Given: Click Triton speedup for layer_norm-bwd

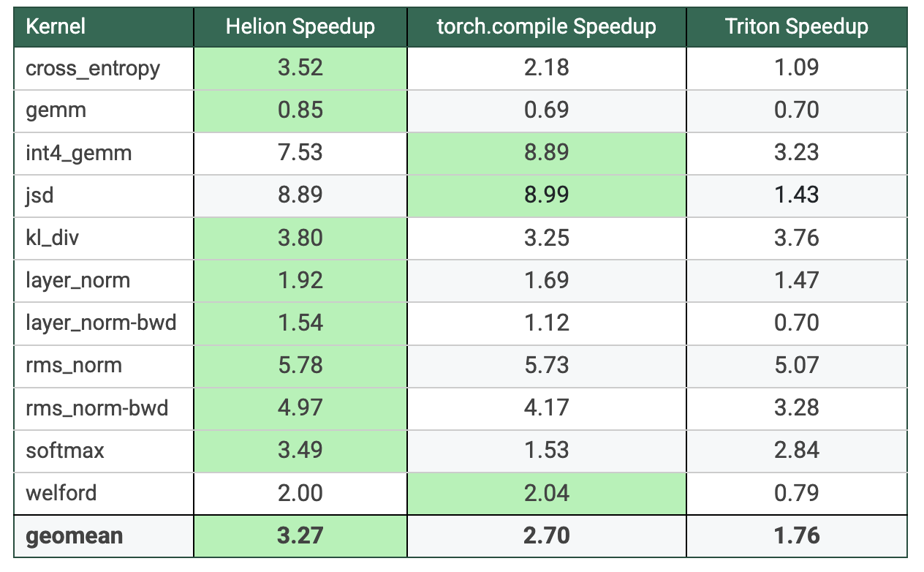Looking at the screenshot, I should [796, 323].
